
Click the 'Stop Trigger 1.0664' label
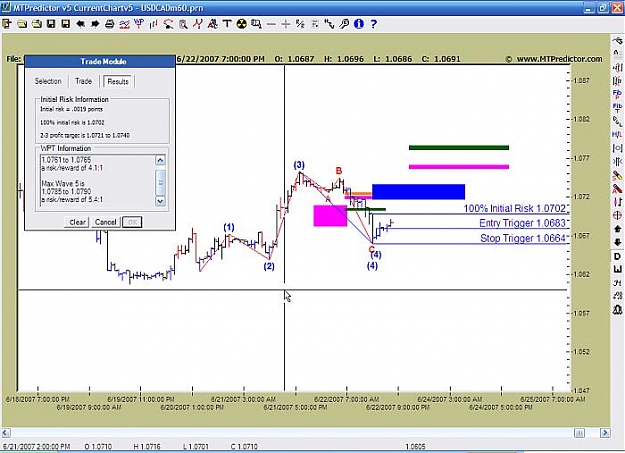[523, 238]
